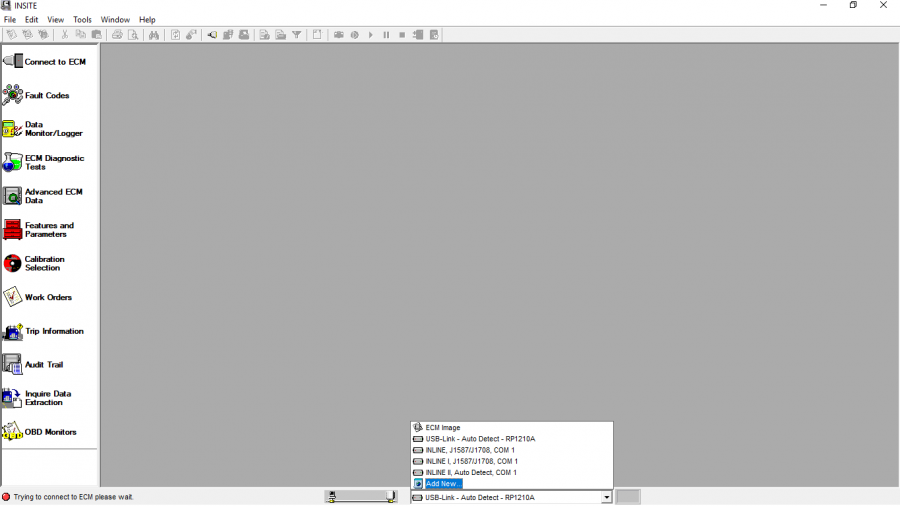Click Add New... in connection list
The width and height of the screenshot is (900, 506).
443,484
